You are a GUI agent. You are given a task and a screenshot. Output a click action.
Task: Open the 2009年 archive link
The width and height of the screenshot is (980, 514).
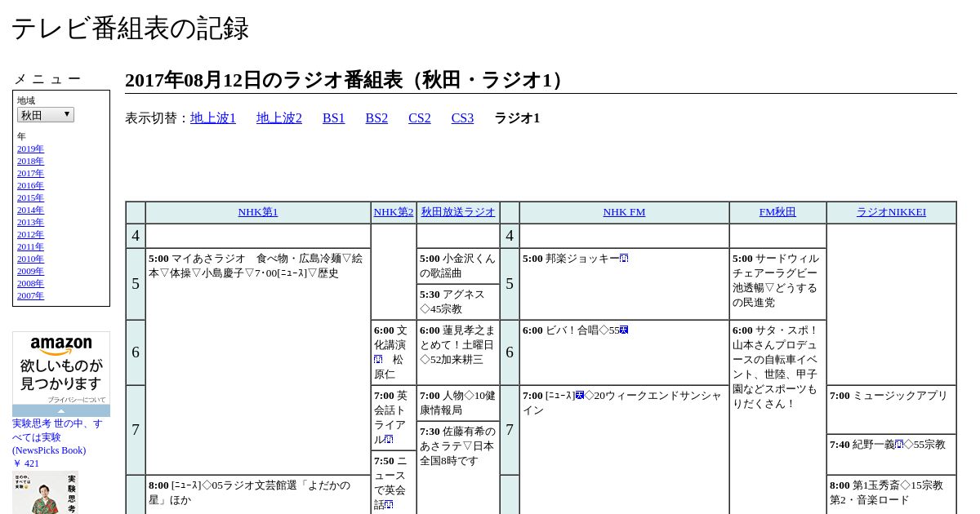tap(30, 272)
